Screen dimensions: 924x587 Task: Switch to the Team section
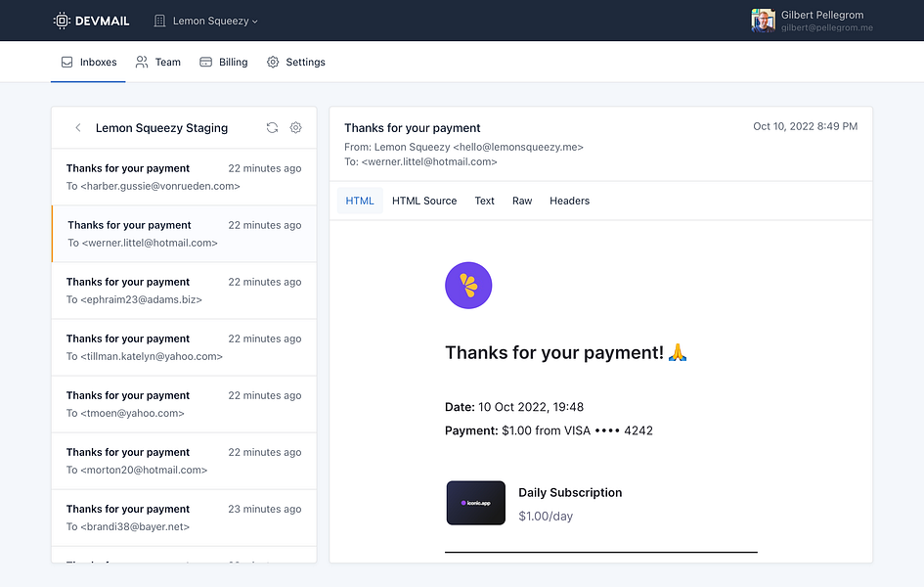(x=157, y=61)
